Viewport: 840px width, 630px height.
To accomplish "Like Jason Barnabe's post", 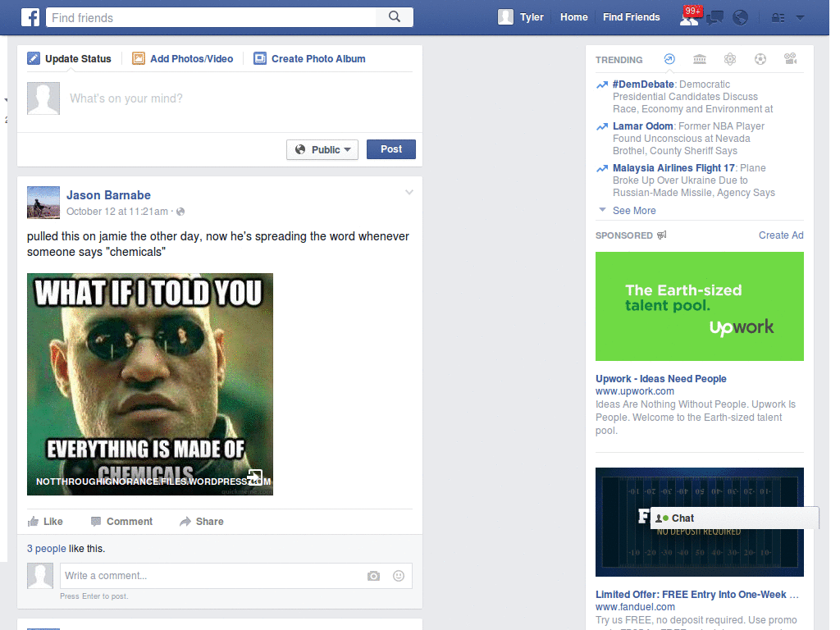I will pos(46,521).
